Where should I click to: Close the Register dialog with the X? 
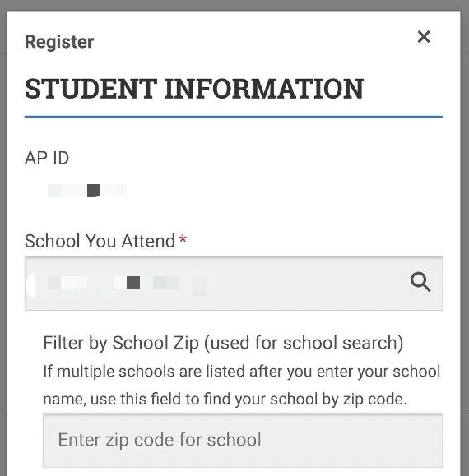coord(424,37)
